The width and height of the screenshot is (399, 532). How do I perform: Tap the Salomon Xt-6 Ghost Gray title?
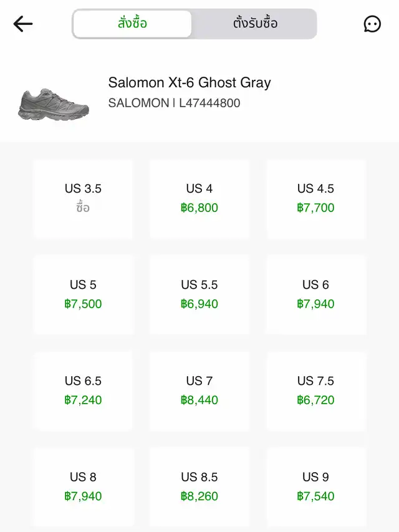point(190,82)
